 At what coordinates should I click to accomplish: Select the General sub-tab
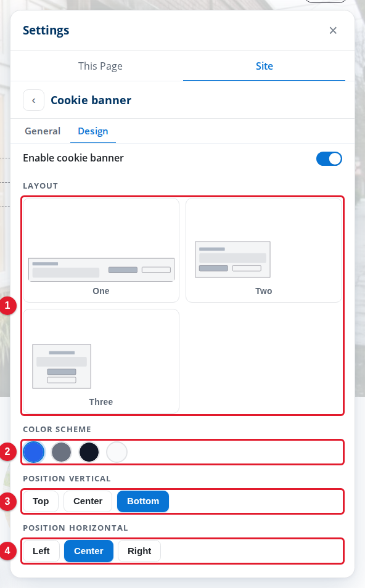43,131
